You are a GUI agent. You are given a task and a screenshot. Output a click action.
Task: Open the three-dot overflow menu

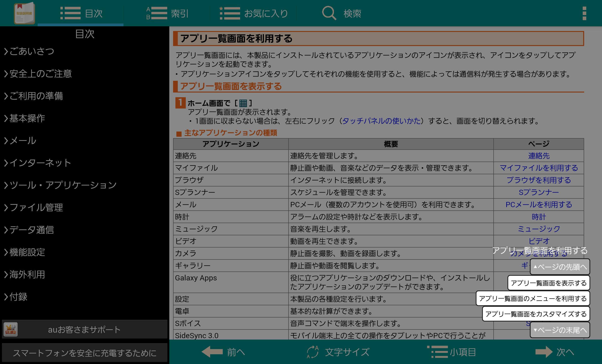[584, 13]
